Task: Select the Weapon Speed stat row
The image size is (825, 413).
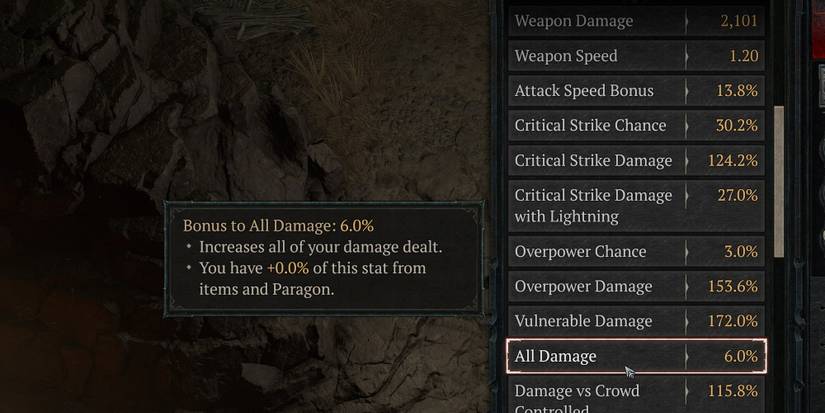Action: coord(636,56)
